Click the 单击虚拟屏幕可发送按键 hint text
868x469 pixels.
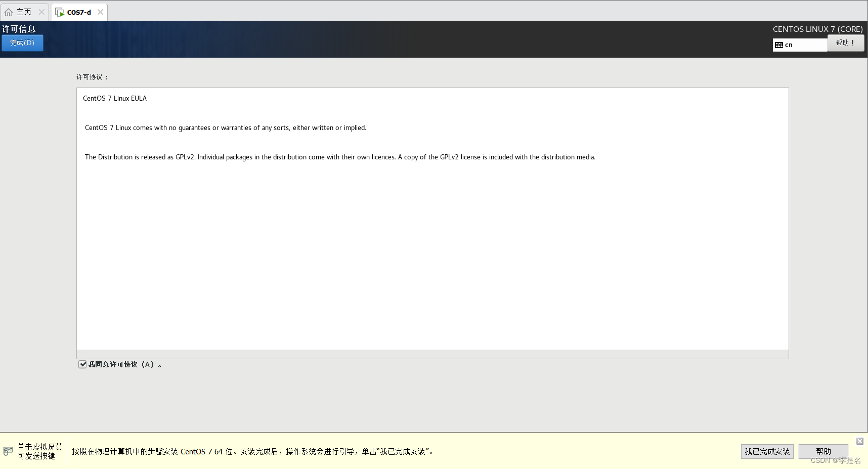[x=40, y=451]
